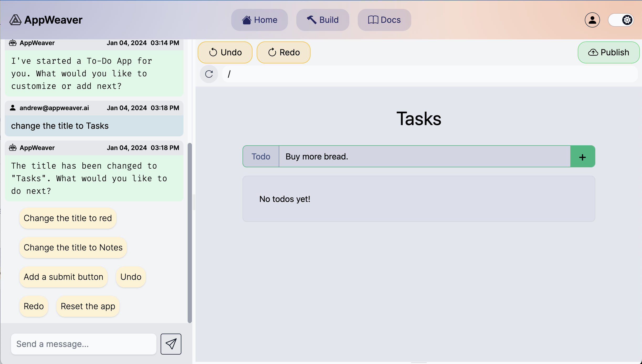This screenshot has height=364, width=642.
Task: Publish the app with cloud button
Action: tap(608, 52)
